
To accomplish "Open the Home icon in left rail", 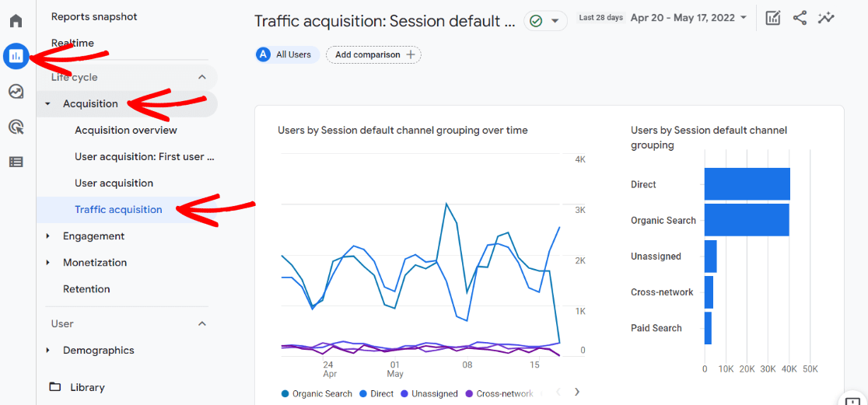I will pyautogui.click(x=16, y=21).
